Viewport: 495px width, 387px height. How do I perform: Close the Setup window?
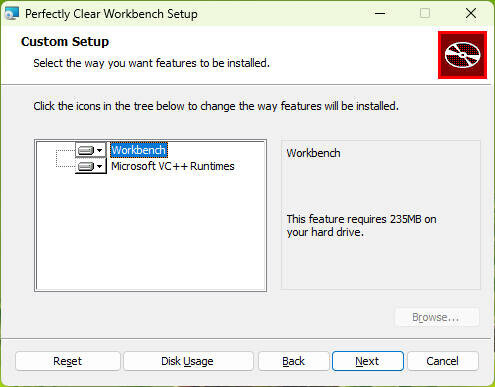pos(471,13)
